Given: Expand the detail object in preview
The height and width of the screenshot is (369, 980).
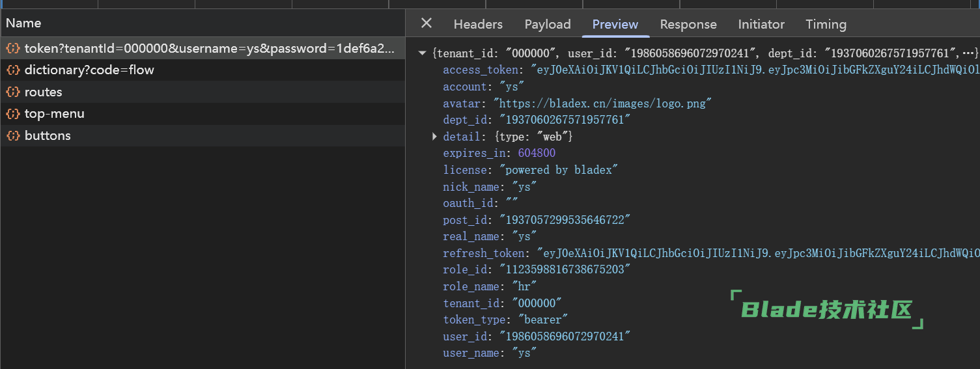Looking at the screenshot, I should (435, 137).
